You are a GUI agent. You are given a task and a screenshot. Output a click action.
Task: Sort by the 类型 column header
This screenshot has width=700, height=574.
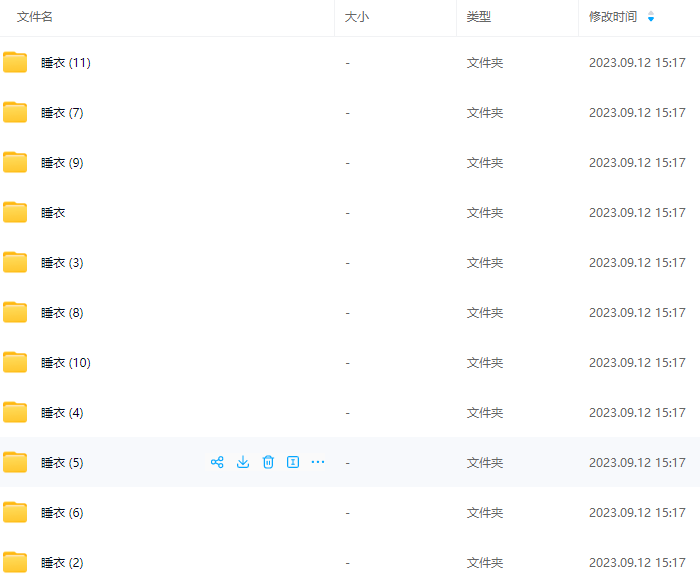click(x=479, y=17)
